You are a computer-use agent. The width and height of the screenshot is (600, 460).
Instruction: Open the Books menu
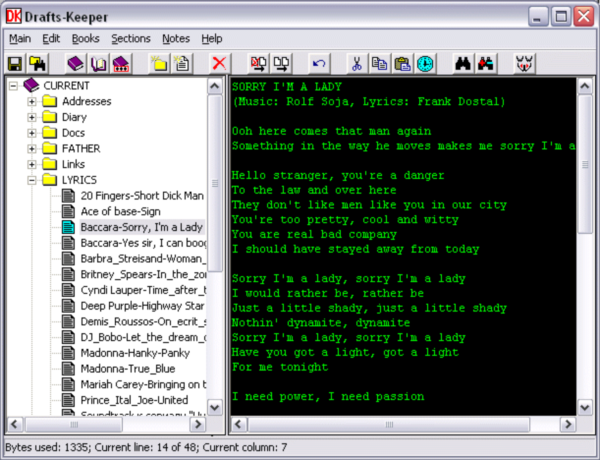(85, 38)
